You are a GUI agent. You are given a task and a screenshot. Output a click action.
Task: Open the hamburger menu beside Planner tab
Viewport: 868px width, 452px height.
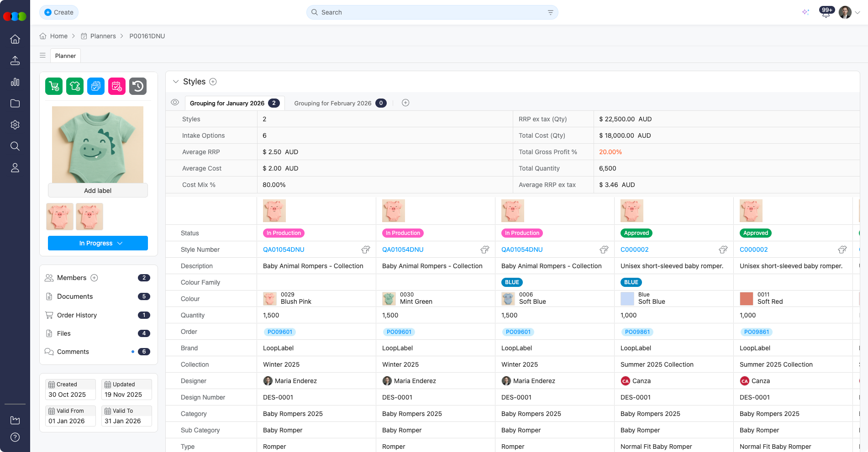tap(42, 55)
